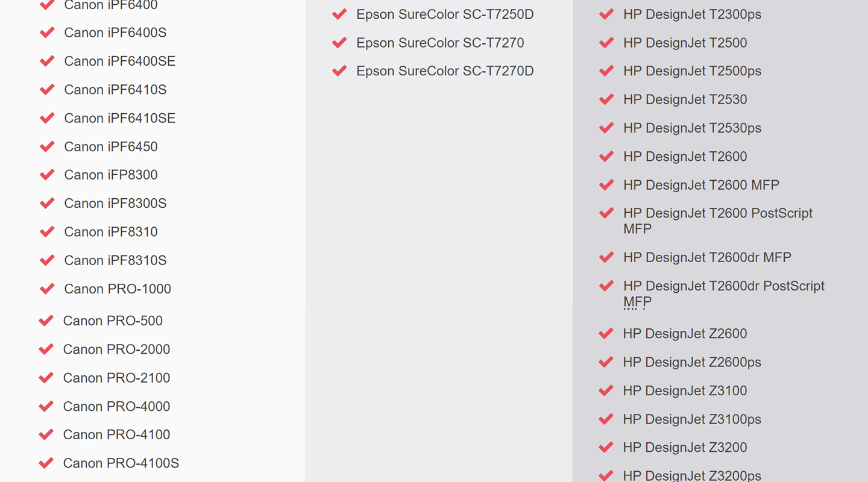Click the checkmark beside Canon iPF8310
Viewport: 868px width, 482px height.
47,232
